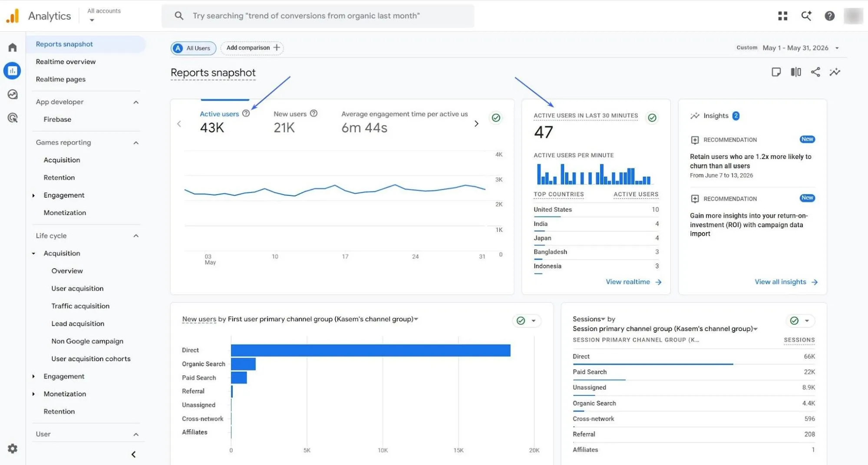The height and width of the screenshot is (465, 868).
Task: Click the Direct bar in New users chart
Action: click(370, 350)
